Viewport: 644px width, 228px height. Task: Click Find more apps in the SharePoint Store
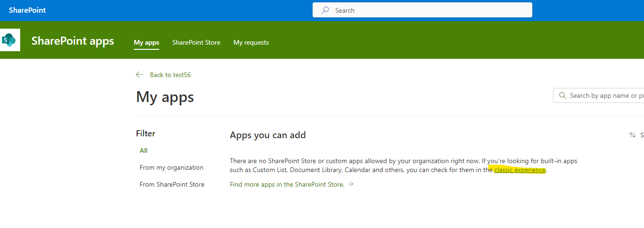287,184
